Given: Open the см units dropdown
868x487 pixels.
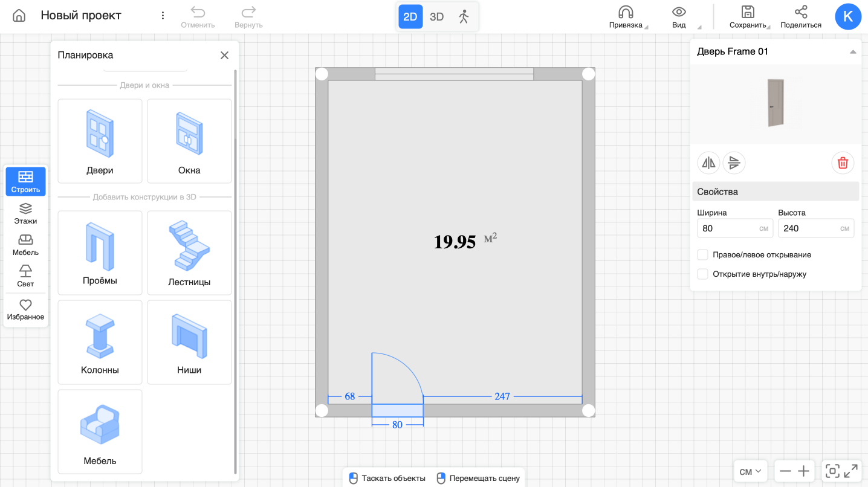Looking at the screenshot, I should pyautogui.click(x=750, y=471).
